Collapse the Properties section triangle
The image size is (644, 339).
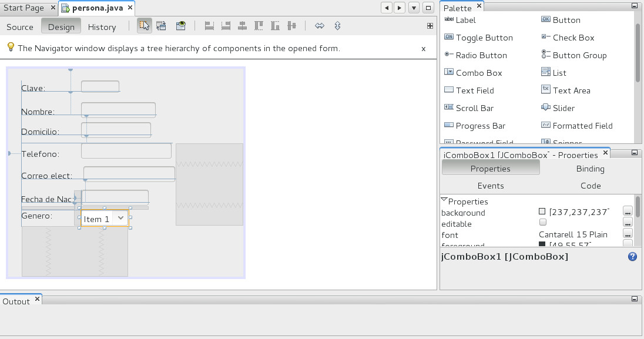coord(444,201)
